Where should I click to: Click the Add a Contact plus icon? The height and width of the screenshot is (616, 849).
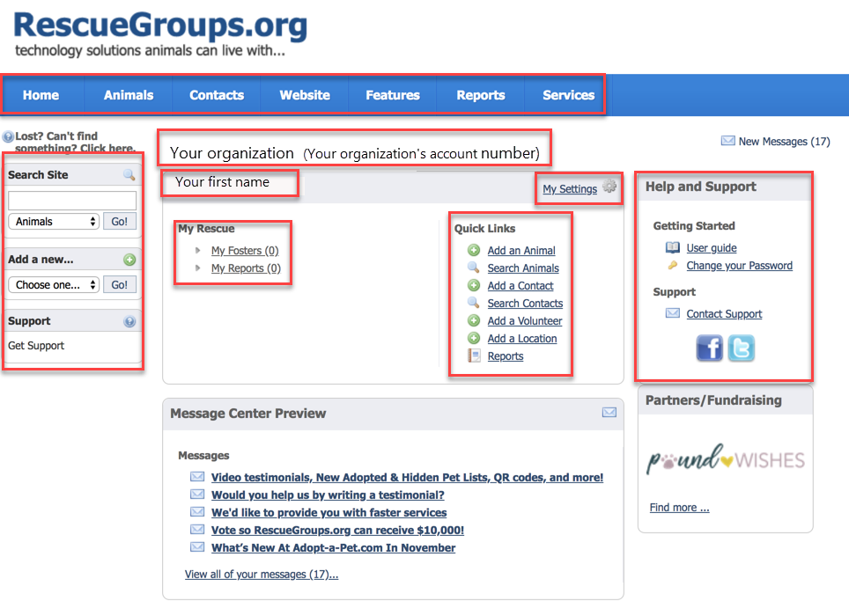click(474, 285)
